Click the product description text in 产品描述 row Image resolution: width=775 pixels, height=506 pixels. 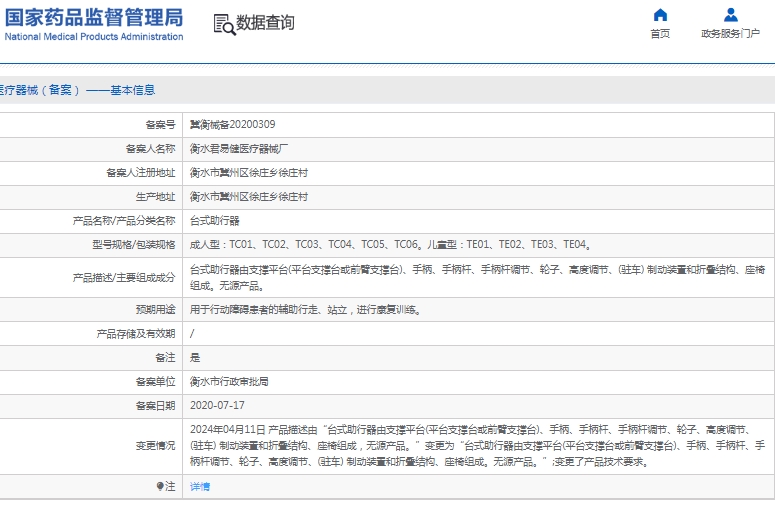tap(477, 278)
